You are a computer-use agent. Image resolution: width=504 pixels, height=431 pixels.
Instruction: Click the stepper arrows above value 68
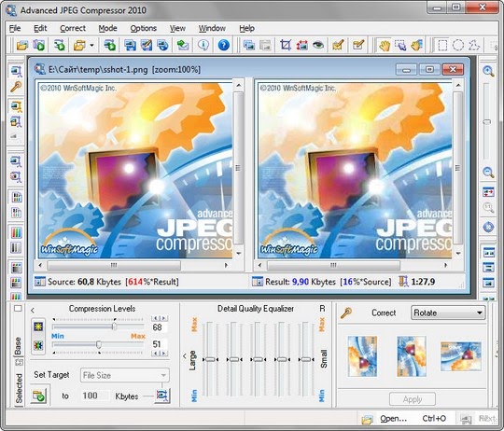tap(160, 318)
